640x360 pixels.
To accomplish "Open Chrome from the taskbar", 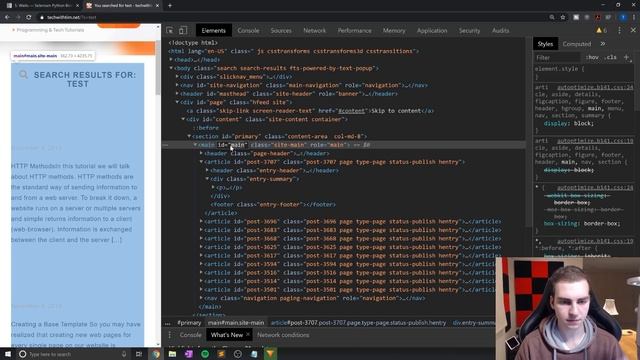I will [156, 354].
